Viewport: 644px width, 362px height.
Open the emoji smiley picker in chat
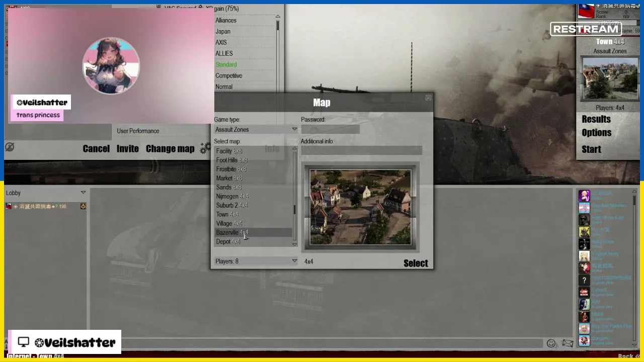pos(551,343)
